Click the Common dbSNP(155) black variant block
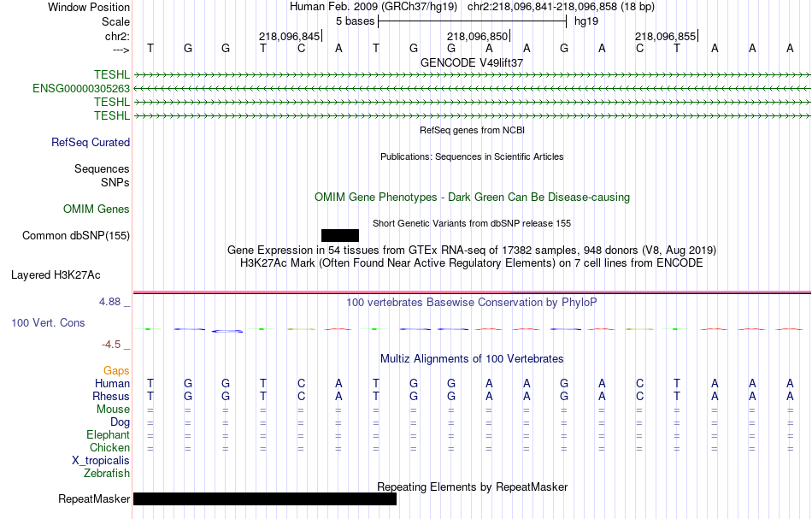 [x=339, y=236]
